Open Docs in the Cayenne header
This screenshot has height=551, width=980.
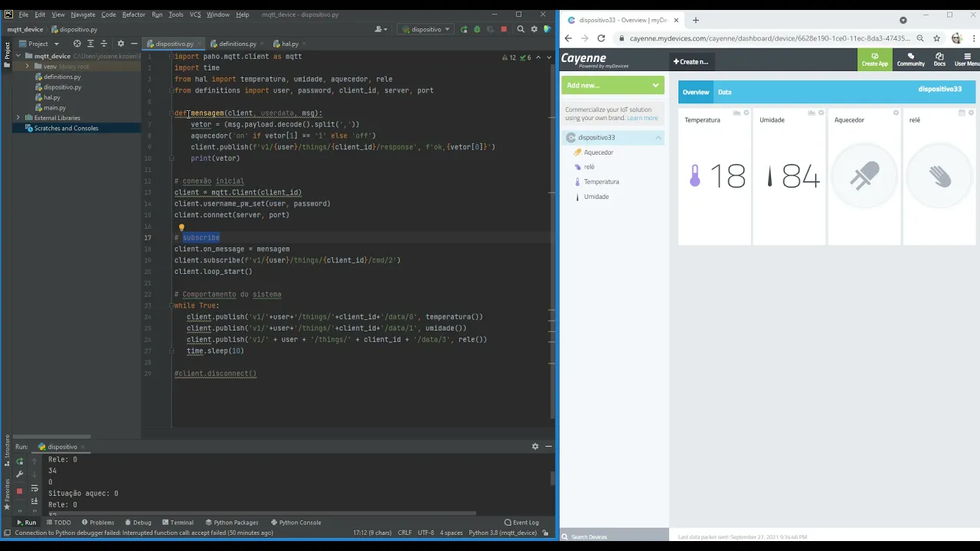click(x=939, y=59)
